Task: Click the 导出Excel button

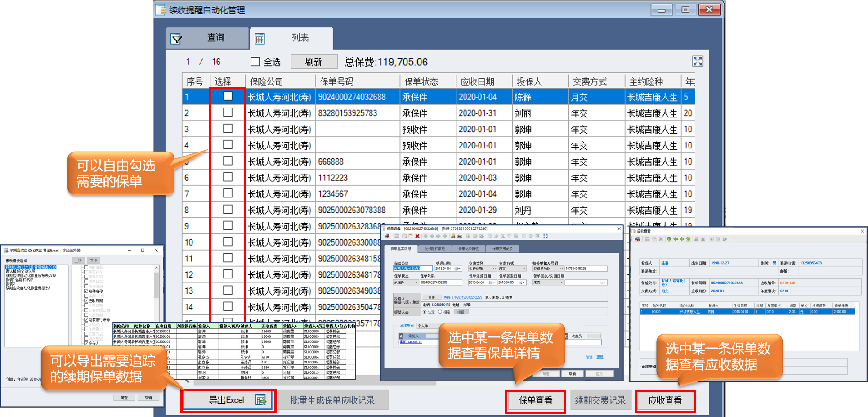Action: [228, 400]
